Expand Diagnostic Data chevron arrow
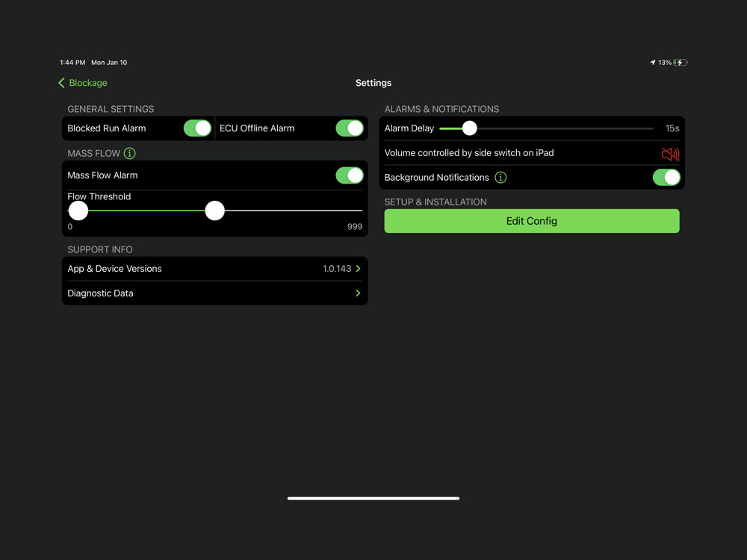747x560 pixels. (x=359, y=293)
